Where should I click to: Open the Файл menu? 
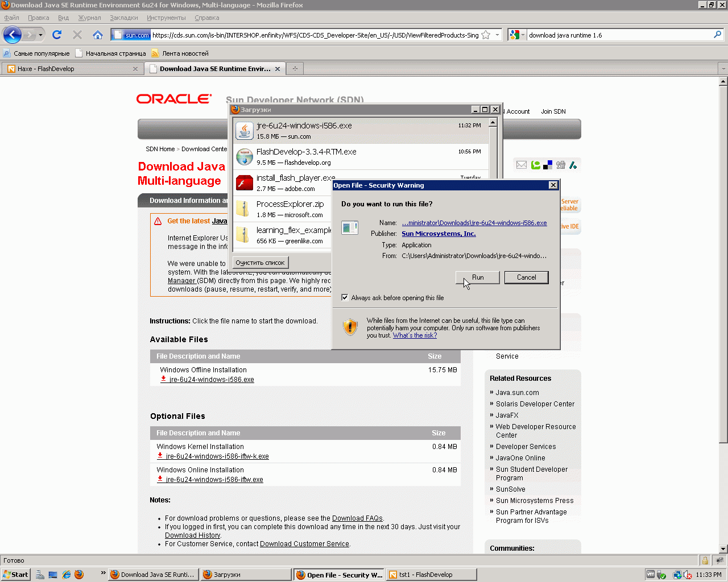click(x=11, y=18)
